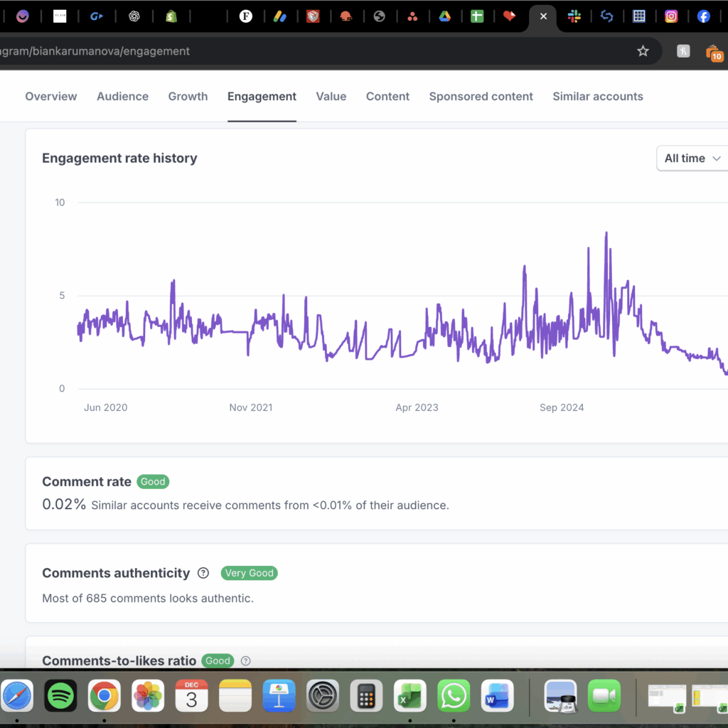Go to the Overview tab
Viewport: 728px width, 728px height.
coord(51,97)
